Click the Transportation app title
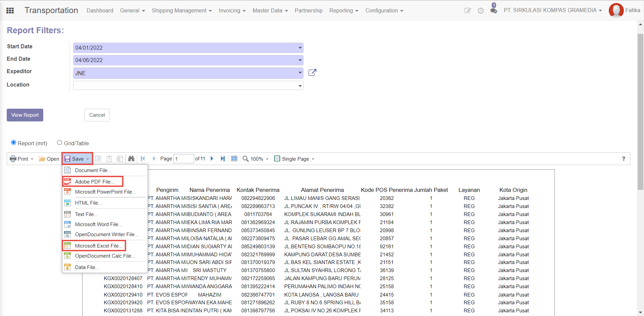 click(x=51, y=10)
